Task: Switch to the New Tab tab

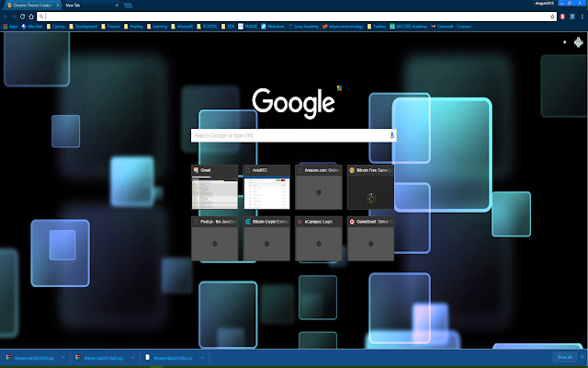Action: click(90, 6)
